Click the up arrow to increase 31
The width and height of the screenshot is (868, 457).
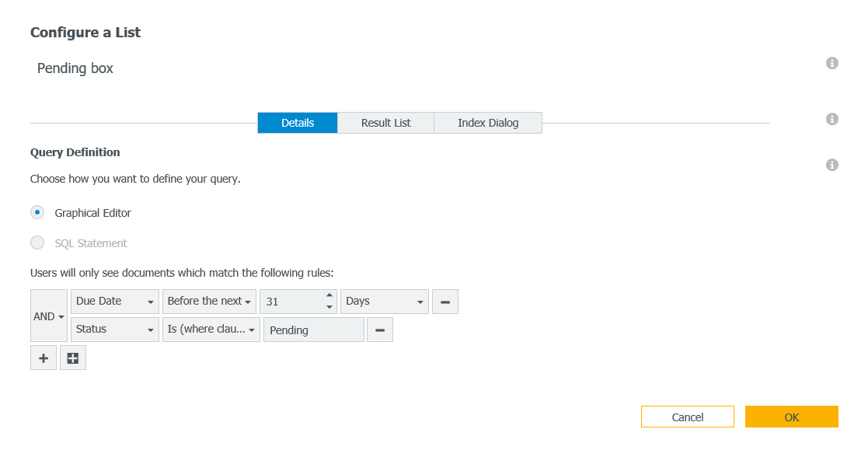click(x=329, y=296)
